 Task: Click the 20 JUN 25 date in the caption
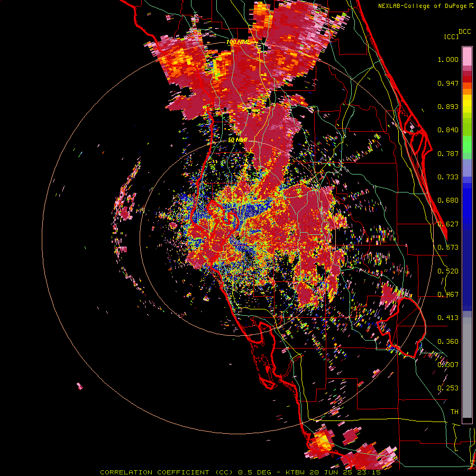tap(332, 472)
